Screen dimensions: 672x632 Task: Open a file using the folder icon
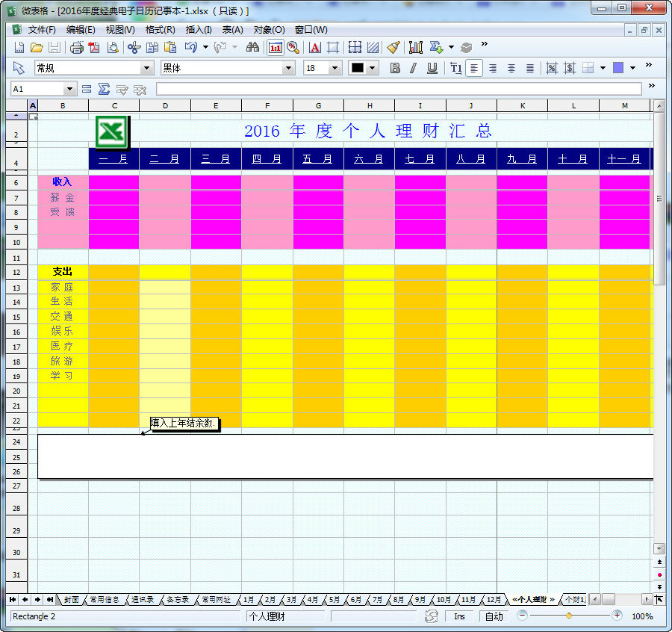coord(37,47)
